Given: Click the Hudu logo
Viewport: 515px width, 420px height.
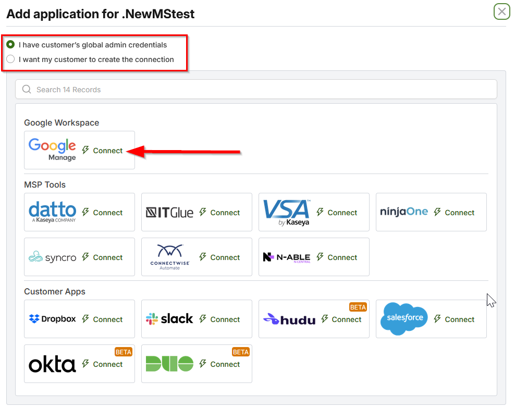Looking at the screenshot, I should [x=289, y=319].
